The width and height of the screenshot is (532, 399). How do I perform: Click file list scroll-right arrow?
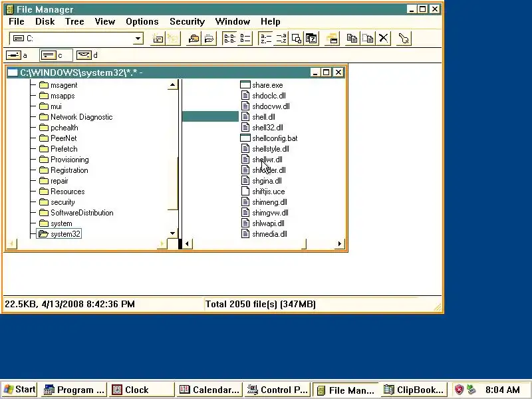339,243
